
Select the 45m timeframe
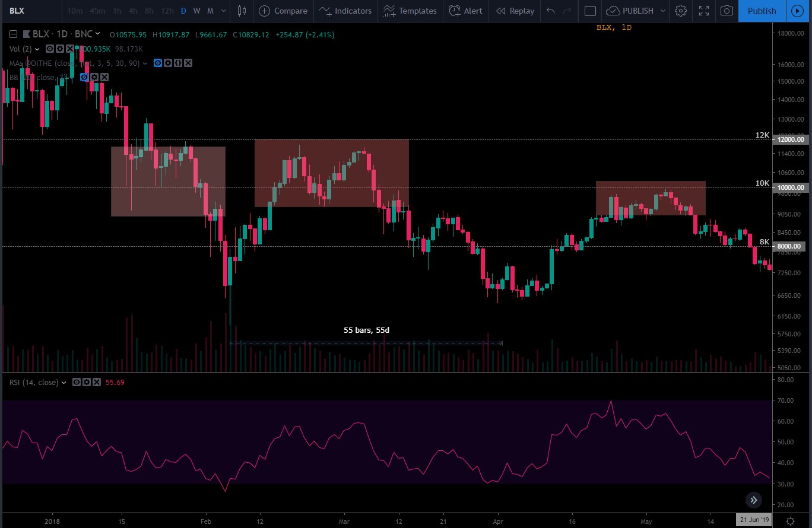point(97,11)
